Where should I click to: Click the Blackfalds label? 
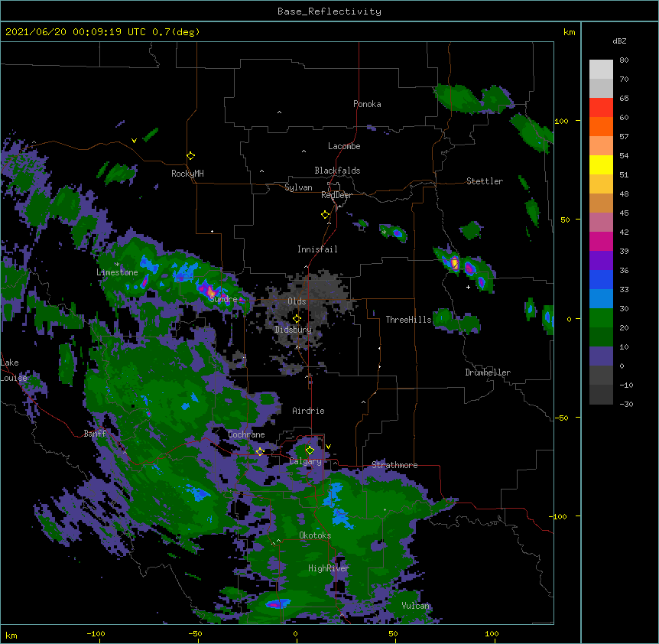pos(337,171)
